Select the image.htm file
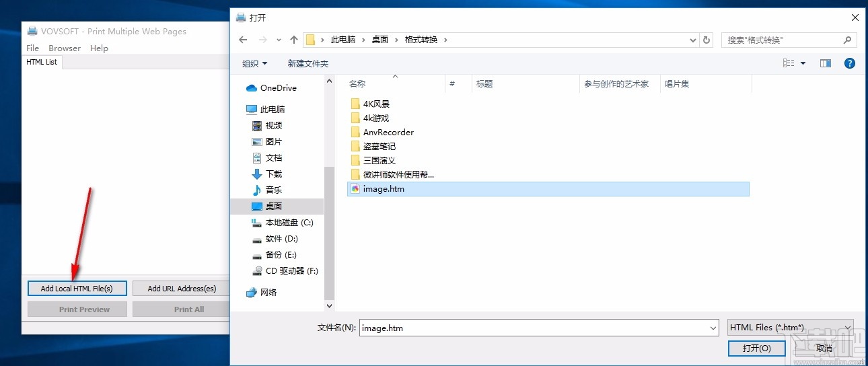Viewport: 868px width, 366px height. click(x=548, y=189)
